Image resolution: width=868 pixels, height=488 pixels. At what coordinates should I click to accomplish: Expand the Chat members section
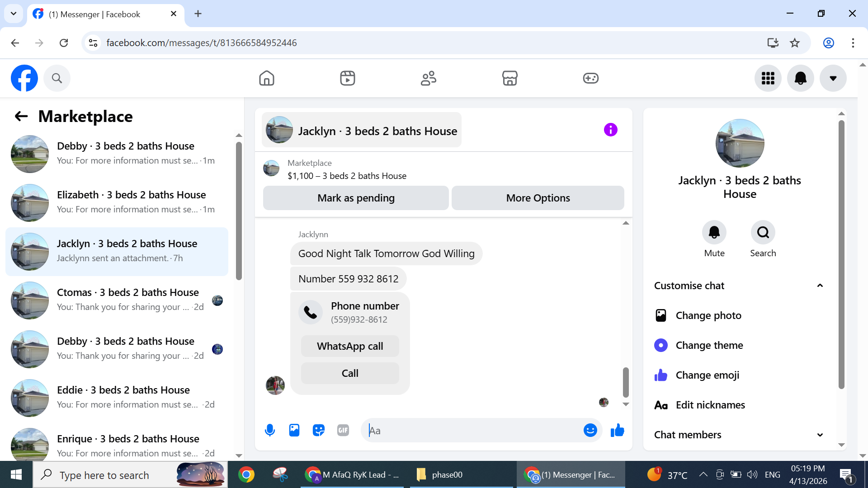click(x=740, y=435)
